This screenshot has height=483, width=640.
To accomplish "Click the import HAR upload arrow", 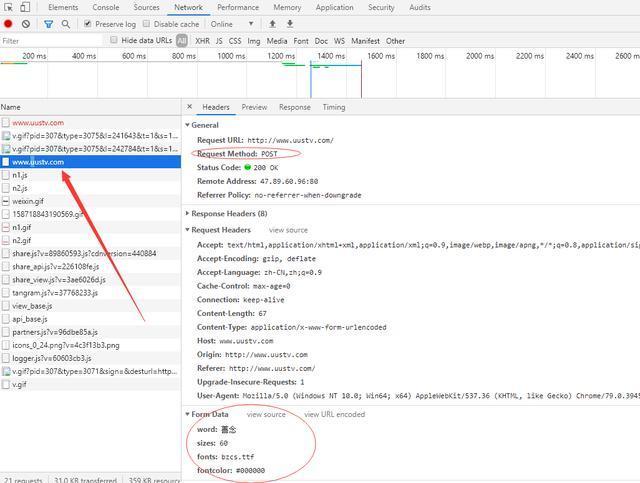I will (272, 24).
